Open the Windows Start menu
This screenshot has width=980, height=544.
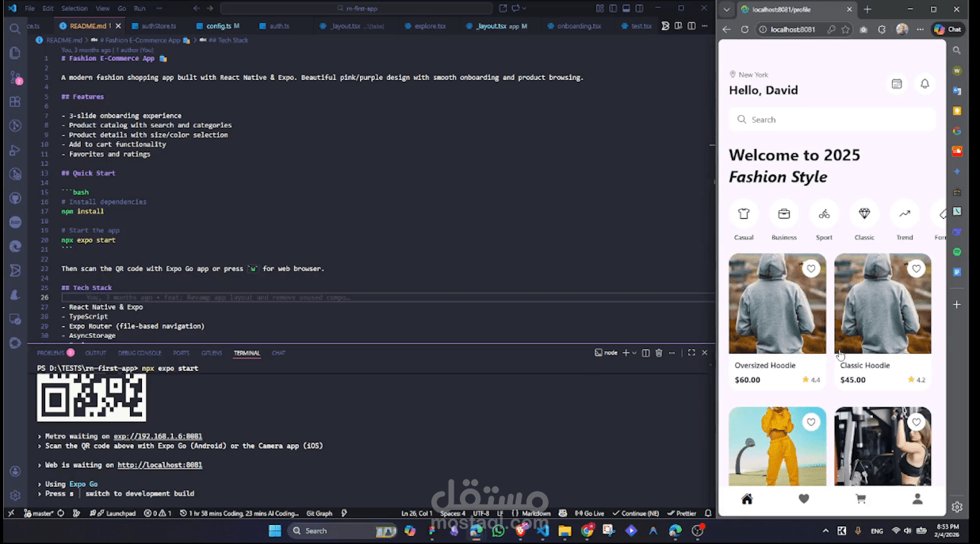(x=274, y=531)
